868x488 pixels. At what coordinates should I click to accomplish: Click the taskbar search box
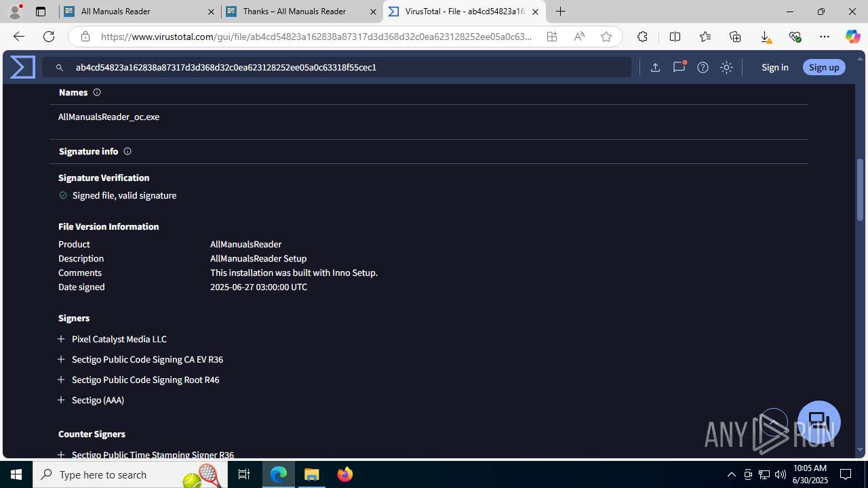click(130, 474)
